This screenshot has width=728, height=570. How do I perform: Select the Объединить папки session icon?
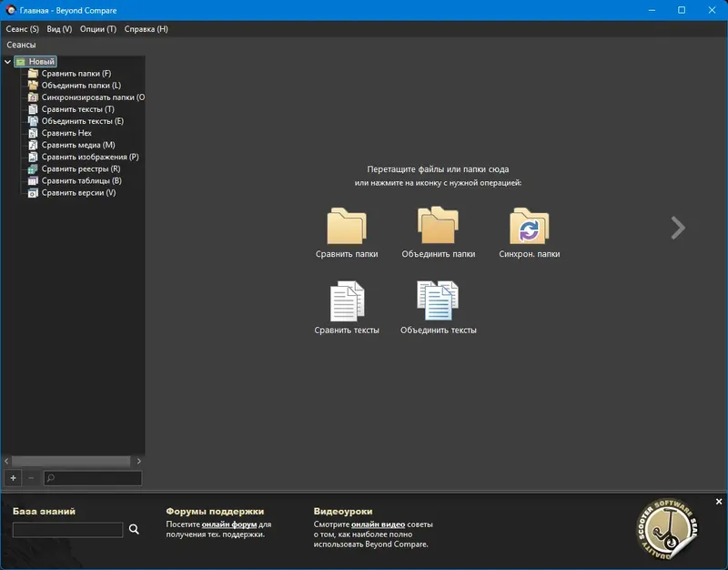(440, 226)
